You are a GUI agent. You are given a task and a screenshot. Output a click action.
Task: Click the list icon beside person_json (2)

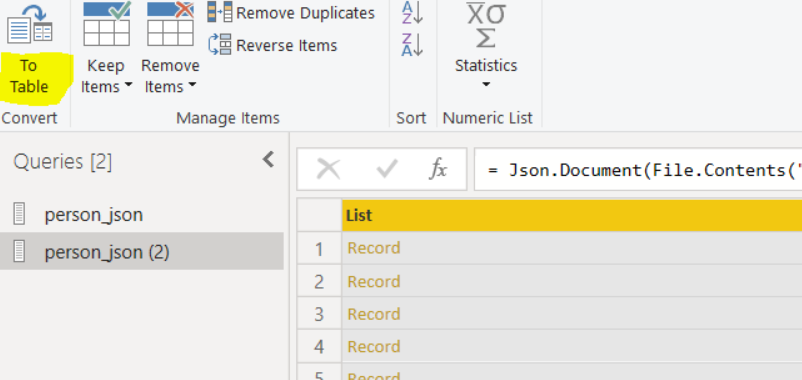[19, 251]
